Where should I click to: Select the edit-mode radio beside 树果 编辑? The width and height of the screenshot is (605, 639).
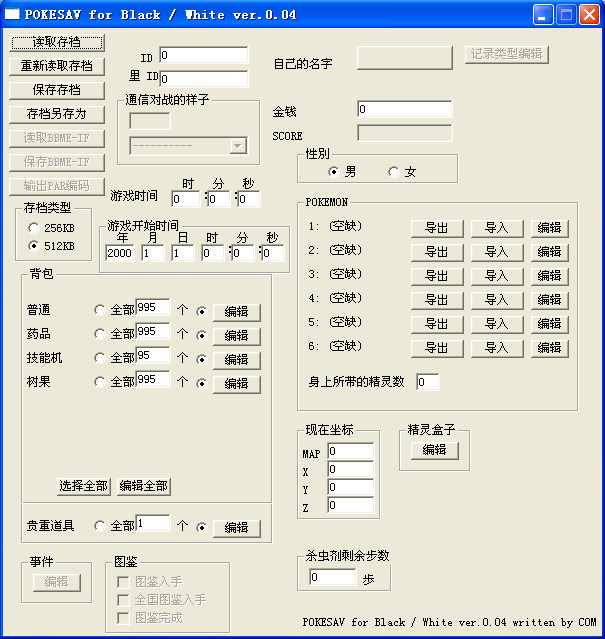pyautogui.click(x=201, y=384)
